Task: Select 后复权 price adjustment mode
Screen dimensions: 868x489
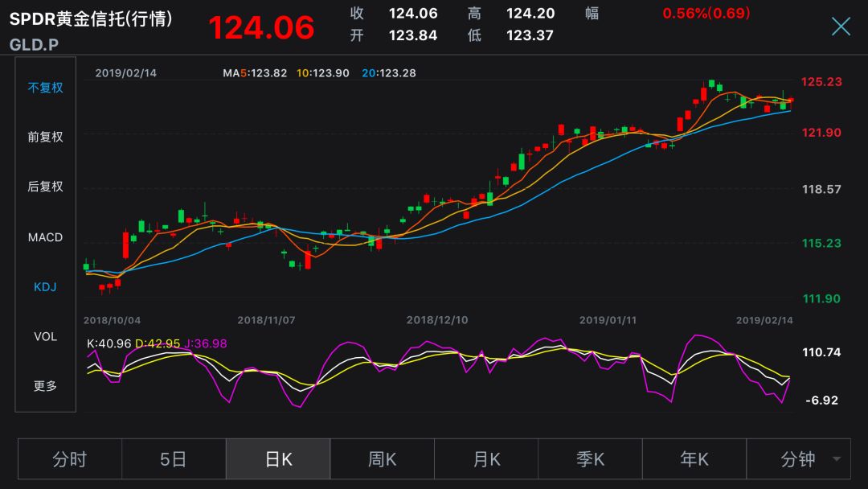Action: pyautogui.click(x=45, y=187)
